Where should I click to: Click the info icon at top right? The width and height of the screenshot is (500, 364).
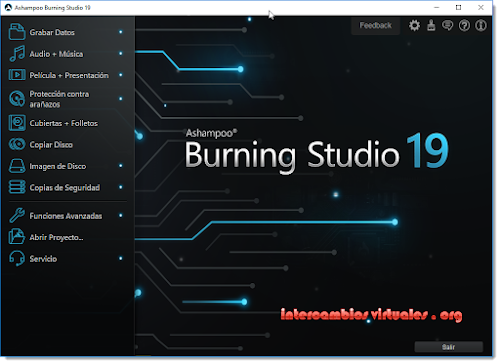coord(481,25)
